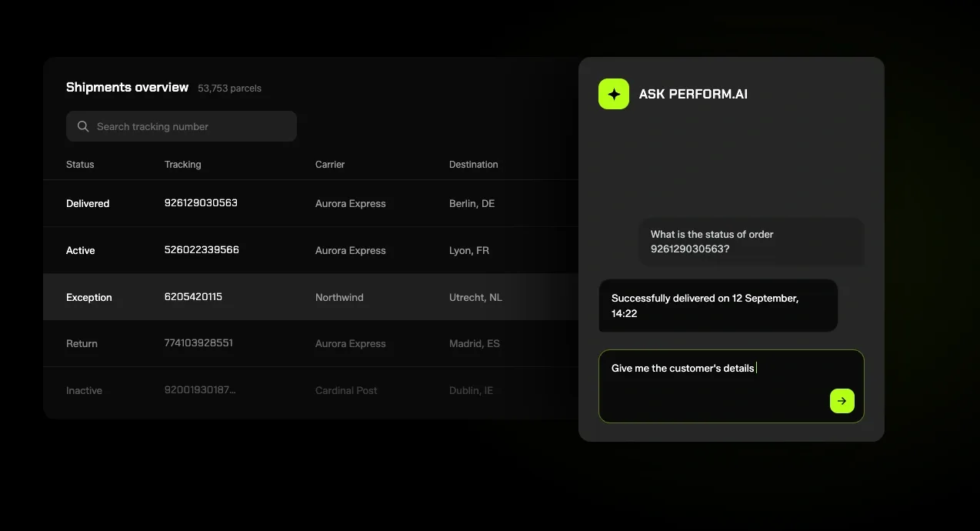Sort by the Tracking column header
Viewport: 980px width, 531px height.
click(x=182, y=165)
